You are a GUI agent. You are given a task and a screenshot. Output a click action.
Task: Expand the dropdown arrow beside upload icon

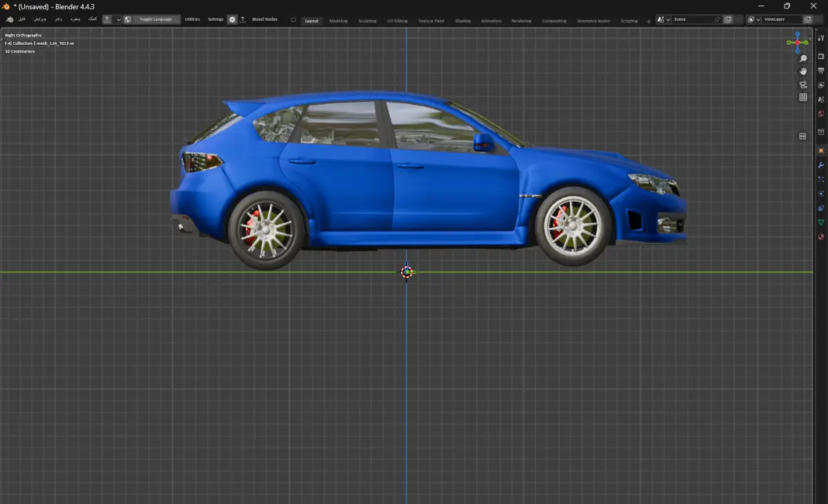(118, 19)
